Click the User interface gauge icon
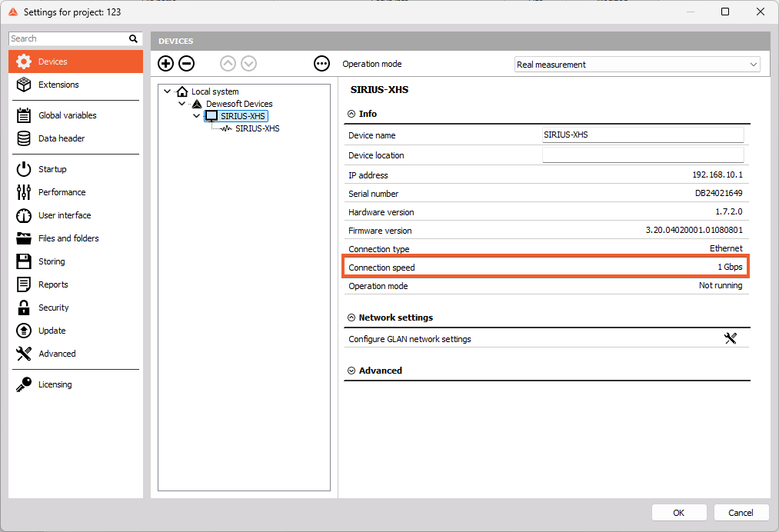 tap(23, 215)
